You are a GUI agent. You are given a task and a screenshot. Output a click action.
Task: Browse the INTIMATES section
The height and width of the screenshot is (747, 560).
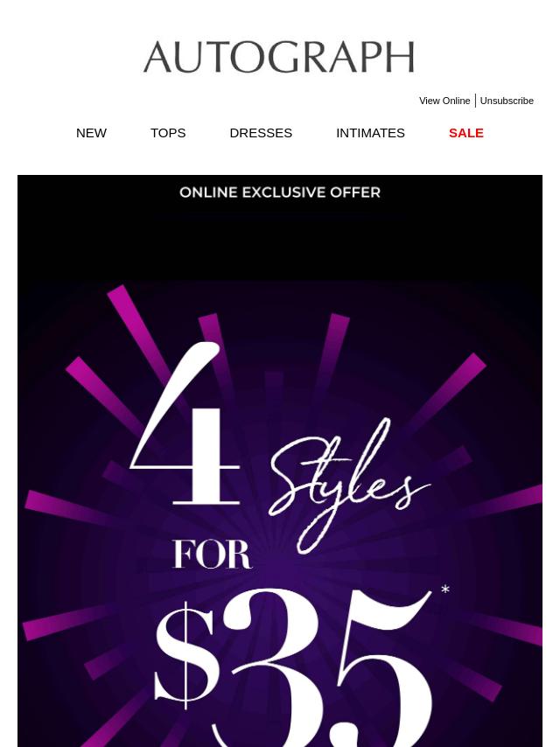pos(370,133)
